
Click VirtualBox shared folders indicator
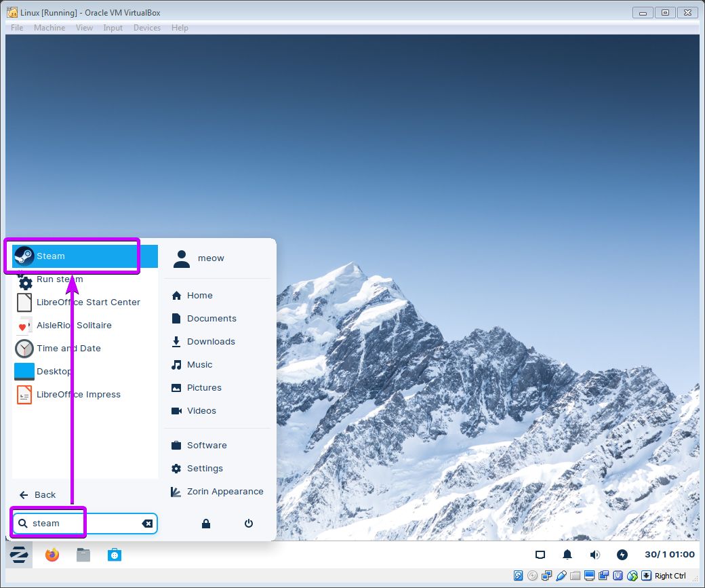click(x=575, y=575)
